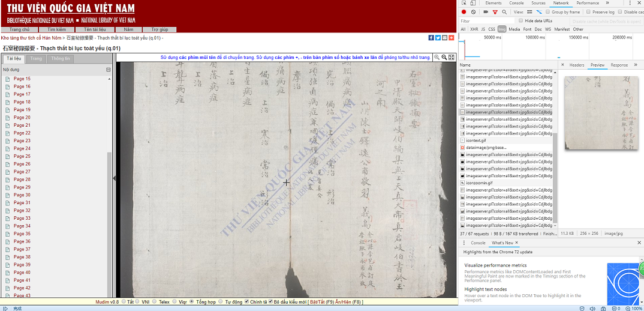Select the Telex input method radio
This screenshot has height=311, width=644.
tap(155, 302)
